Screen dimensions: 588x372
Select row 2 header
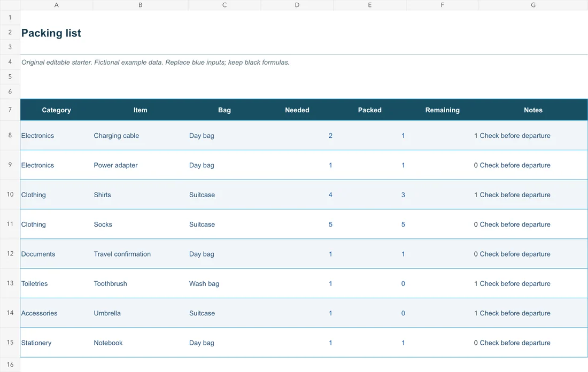10,32
